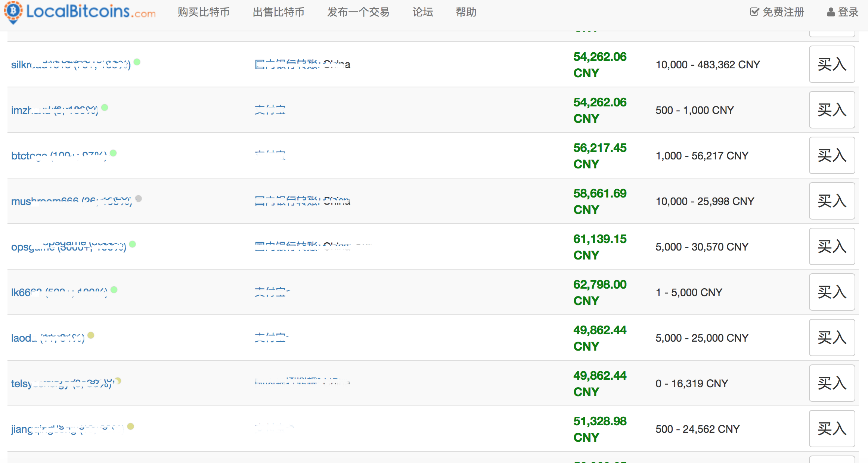
Task: Click the green online status dot beside btctoge
Action: [114, 153]
